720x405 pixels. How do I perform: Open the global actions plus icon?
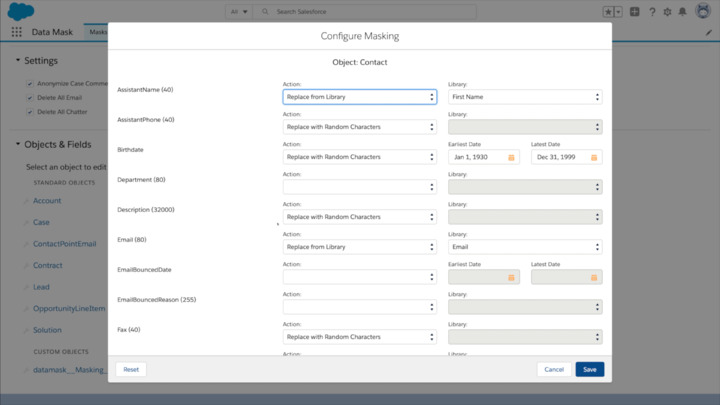pos(634,12)
